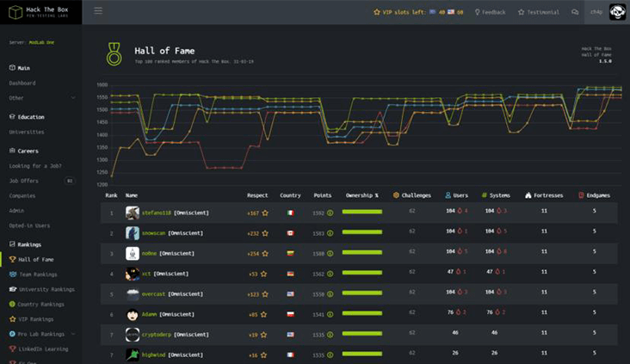Click points info icon for stefano118
Screen dimensions: 630x364
click(330, 213)
